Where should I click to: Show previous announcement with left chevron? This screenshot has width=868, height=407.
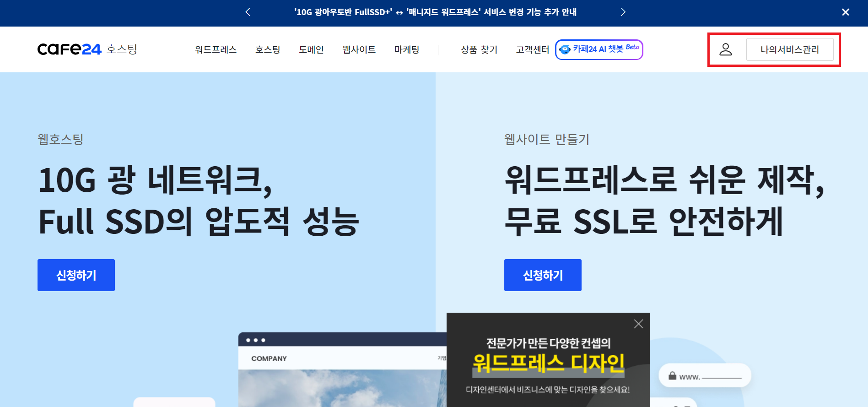click(x=248, y=12)
